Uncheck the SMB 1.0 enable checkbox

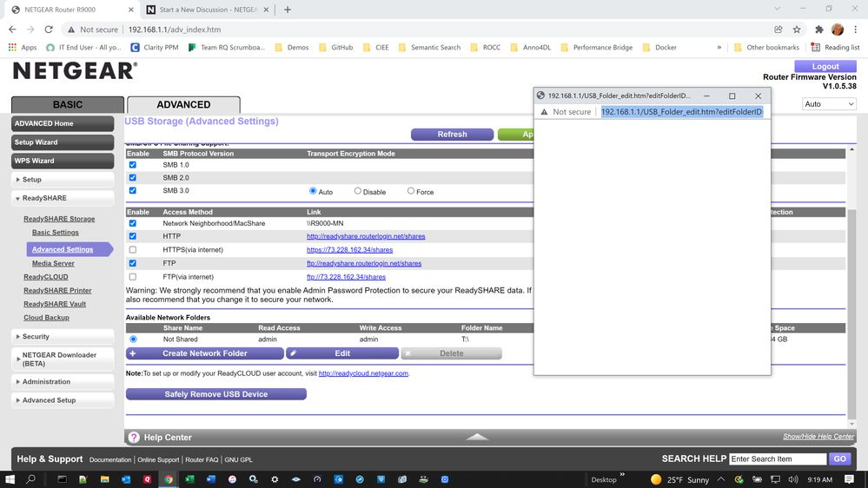point(133,165)
